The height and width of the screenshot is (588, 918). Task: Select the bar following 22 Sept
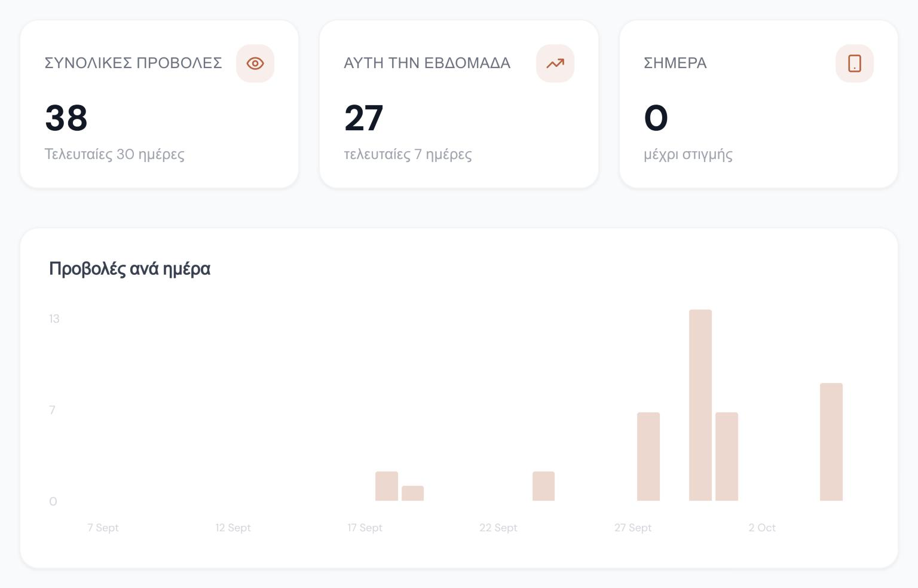point(544,486)
